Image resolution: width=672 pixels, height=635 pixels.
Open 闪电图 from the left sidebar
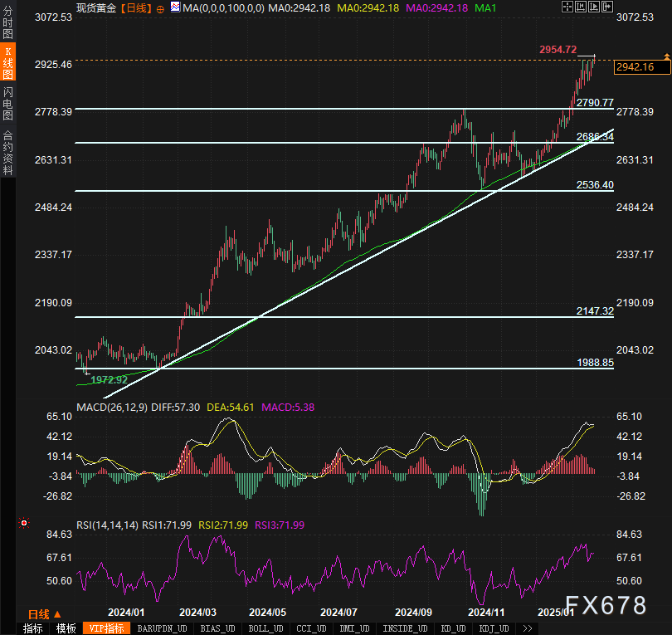pyautogui.click(x=7, y=103)
